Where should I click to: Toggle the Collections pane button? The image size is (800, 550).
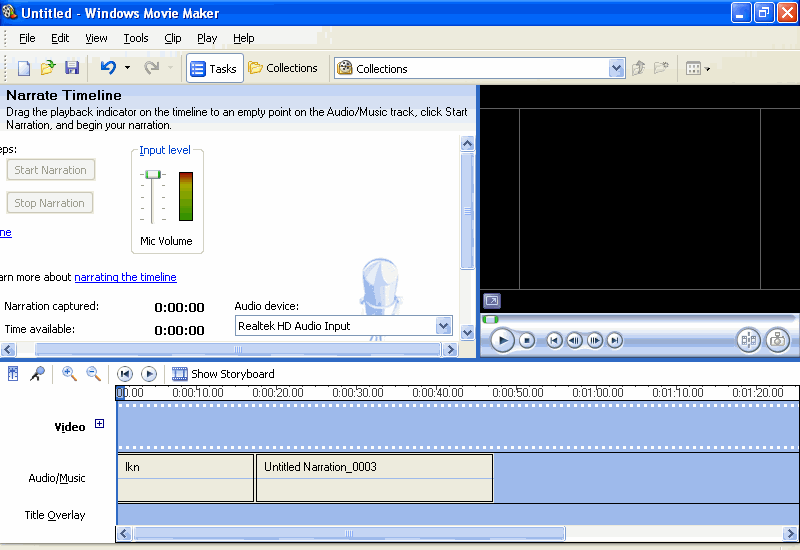pos(283,69)
